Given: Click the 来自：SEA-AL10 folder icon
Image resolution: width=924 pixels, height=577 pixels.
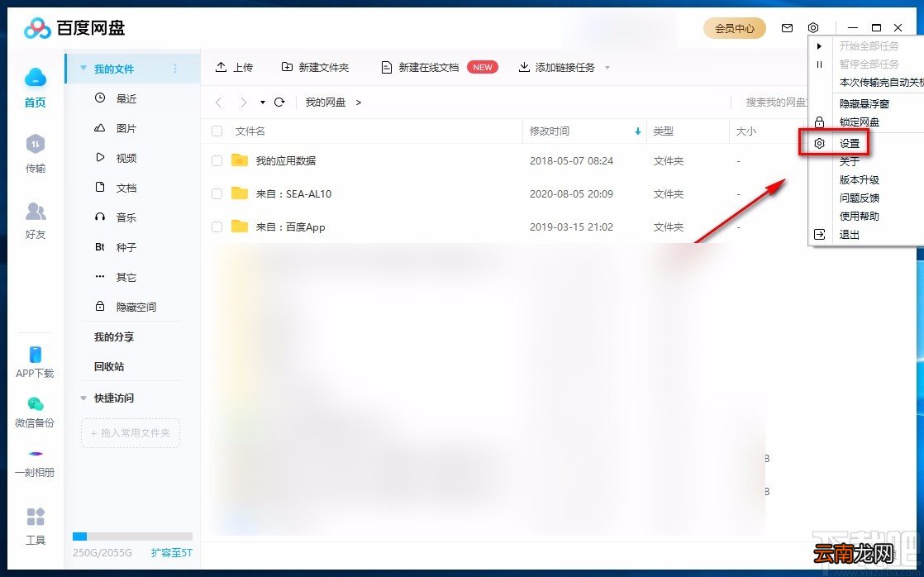Looking at the screenshot, I should point(239,193).
